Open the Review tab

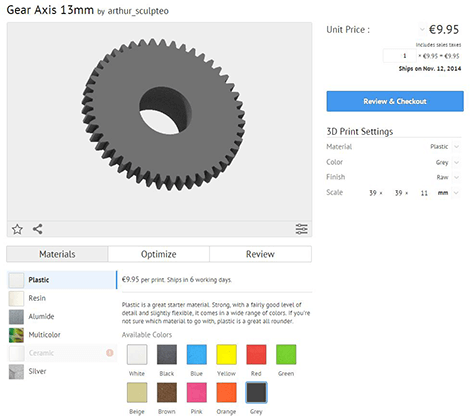[x=260, y=254]
